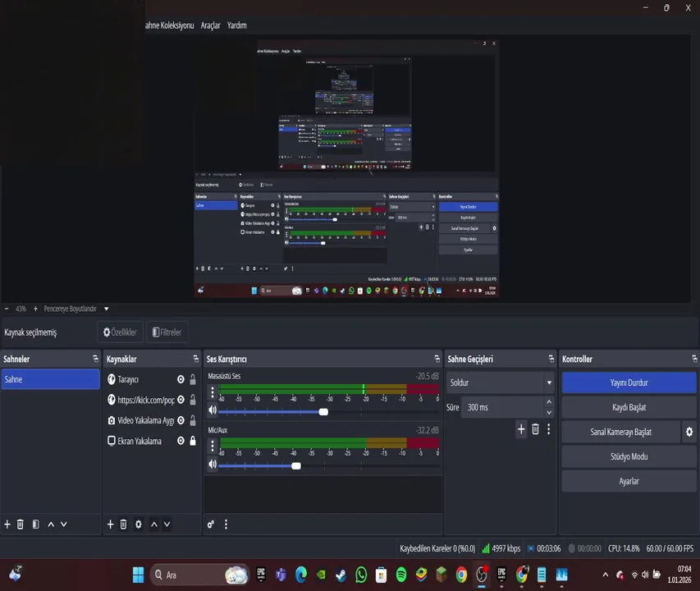Click Kaydı Başlat button
Viewport: 700px width, 591px height.
pyautogui.click(x=629, y=407)
